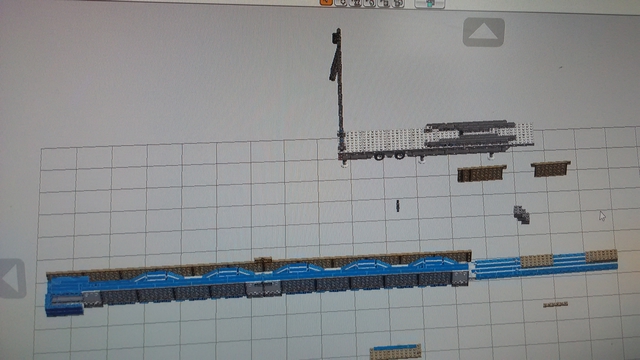Pick the brown wall segment below trailer
Screen dimensions: 640x360
(x=482, y=173)
